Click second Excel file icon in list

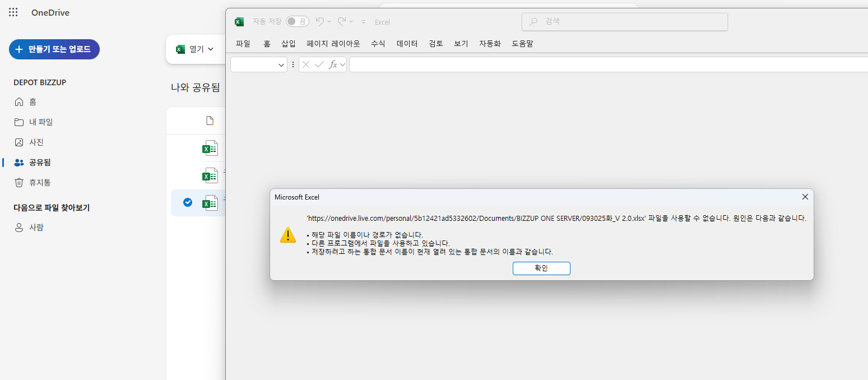tap(210, 175)
